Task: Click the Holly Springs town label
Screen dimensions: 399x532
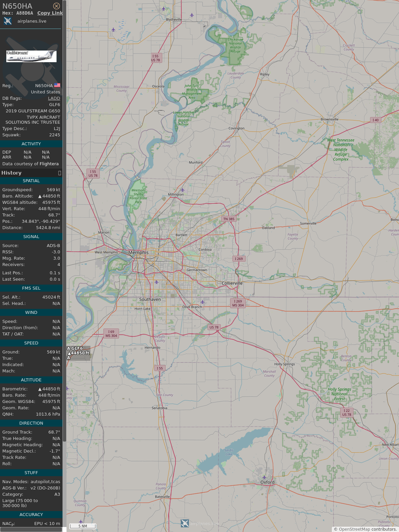Action: [x=285, y=364]
